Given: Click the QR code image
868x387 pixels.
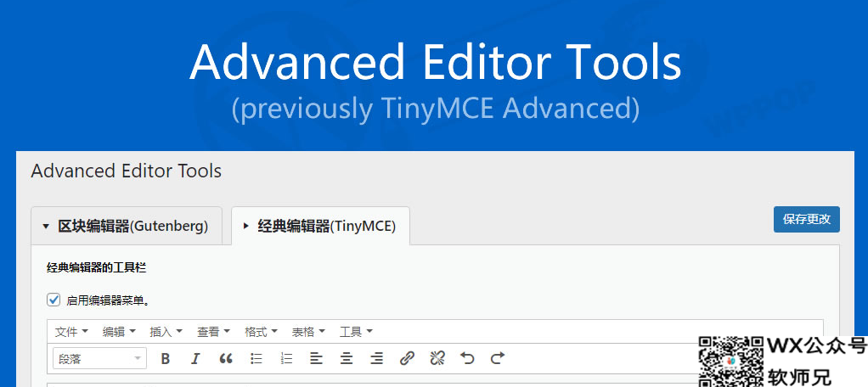Looking at the screenshot, I should click(731, 362).
